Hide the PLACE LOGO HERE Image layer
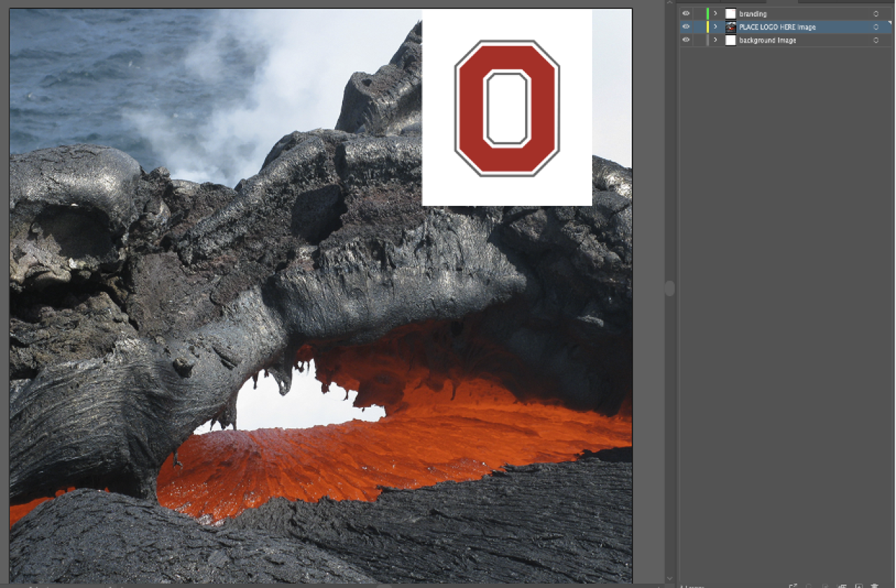Screen dimensions: 896x588 point(686,27)
